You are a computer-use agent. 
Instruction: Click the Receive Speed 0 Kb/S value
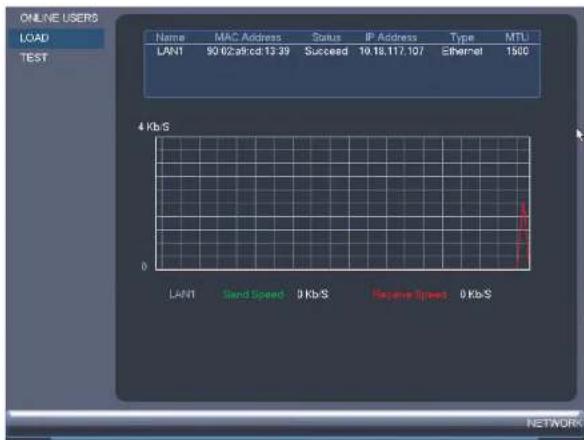(476, 294)
